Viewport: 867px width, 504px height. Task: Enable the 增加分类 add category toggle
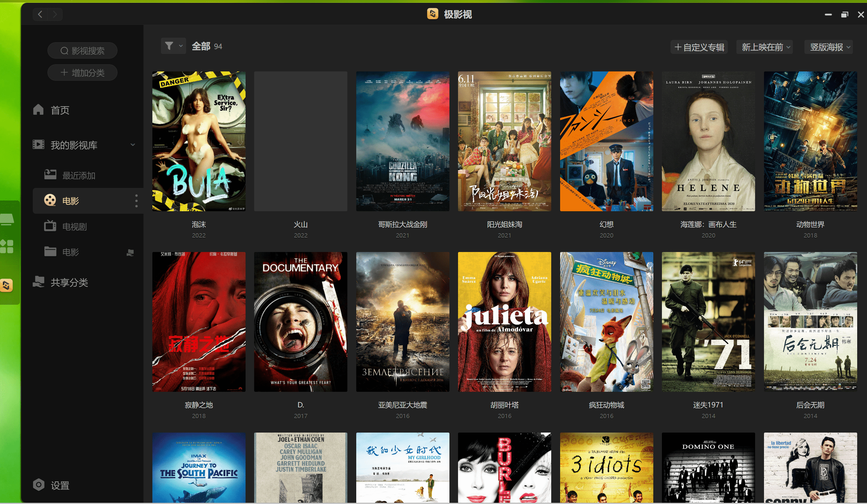tap(83, 73)
